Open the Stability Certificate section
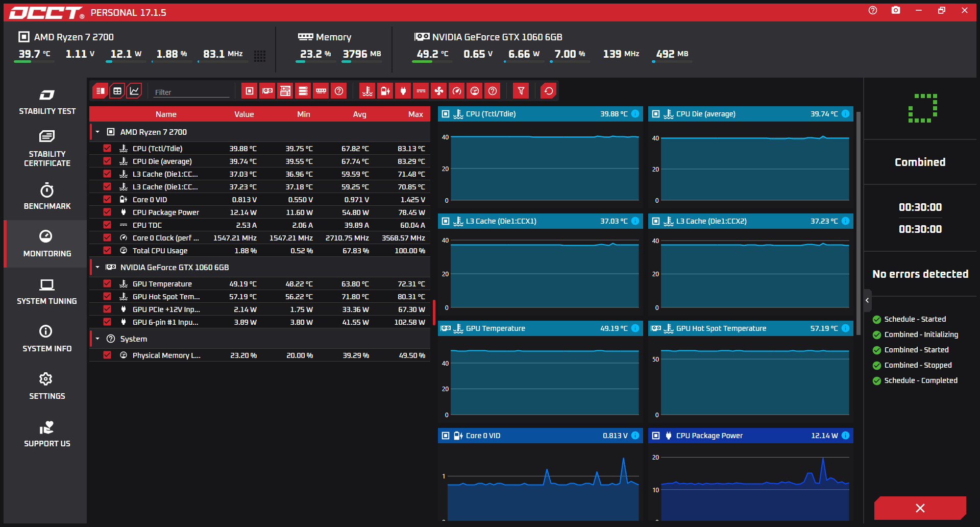Image resolution: width=980 pixels, height=527 pixels. [47, 149]
